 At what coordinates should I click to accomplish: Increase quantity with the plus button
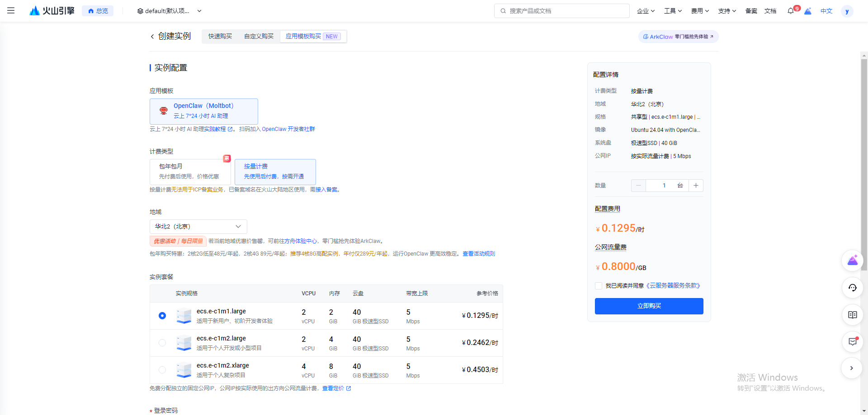point(696,186)
